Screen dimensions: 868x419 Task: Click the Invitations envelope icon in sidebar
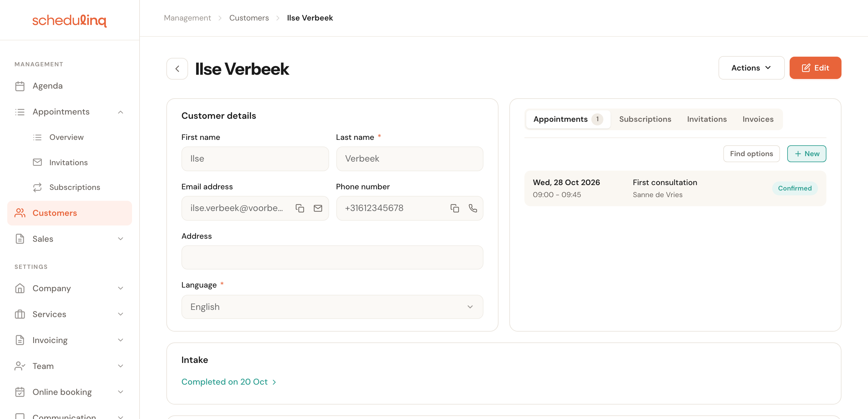pyautogui.click(x=37, y=162)
